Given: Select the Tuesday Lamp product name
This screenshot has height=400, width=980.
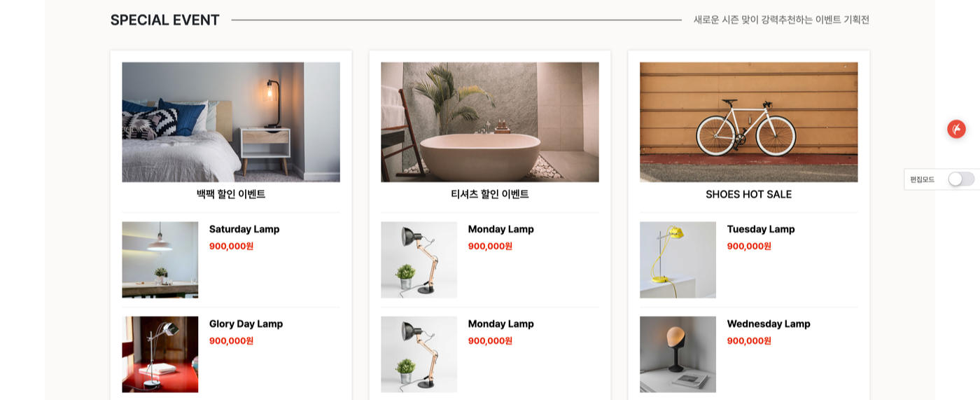Looking at the screenshot, I should pyautogui.click(x=761, y=229).
